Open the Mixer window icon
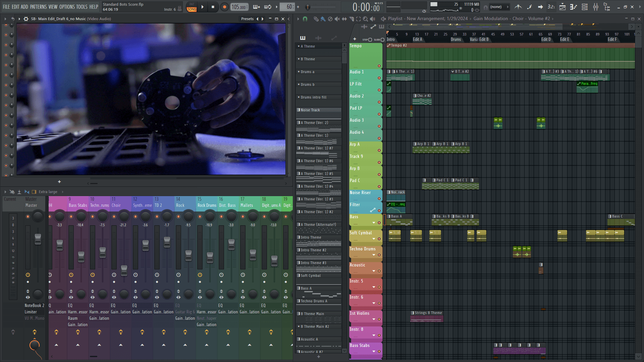 coord(596,7)
